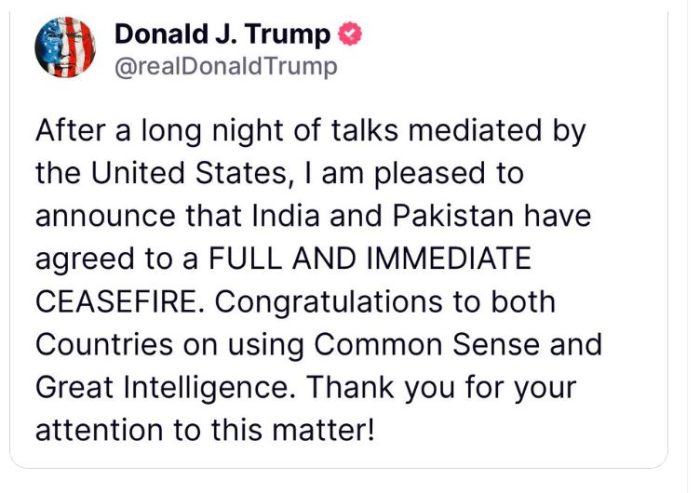Visit the @realDonaldTrump handle link
This screenshot has width=700, height=493.
[226, 67]
